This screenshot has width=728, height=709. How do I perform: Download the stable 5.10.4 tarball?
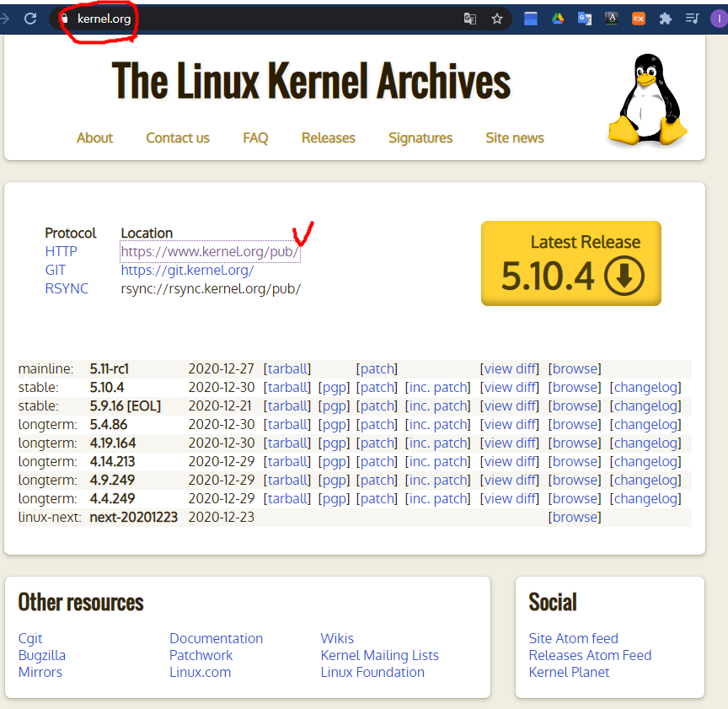(287, 388)
